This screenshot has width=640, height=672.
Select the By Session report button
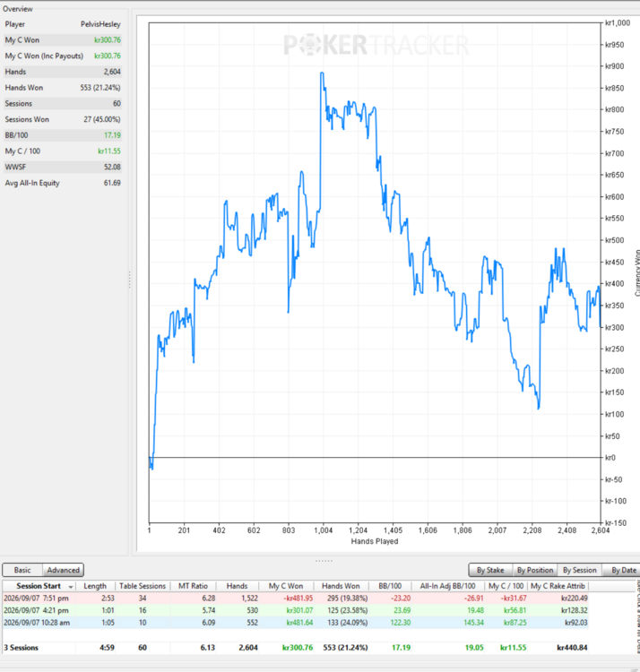[580, 570]
